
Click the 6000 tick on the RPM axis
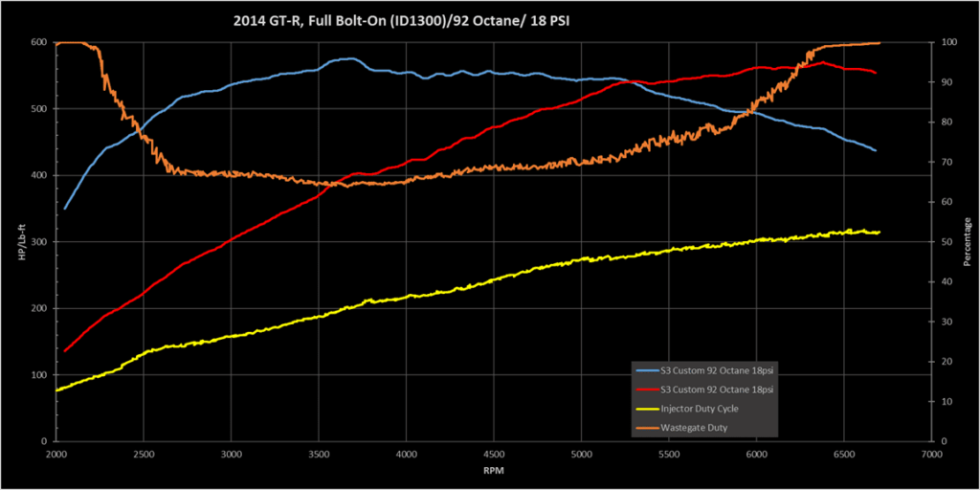pyautogui.click(x=756, y=454)
